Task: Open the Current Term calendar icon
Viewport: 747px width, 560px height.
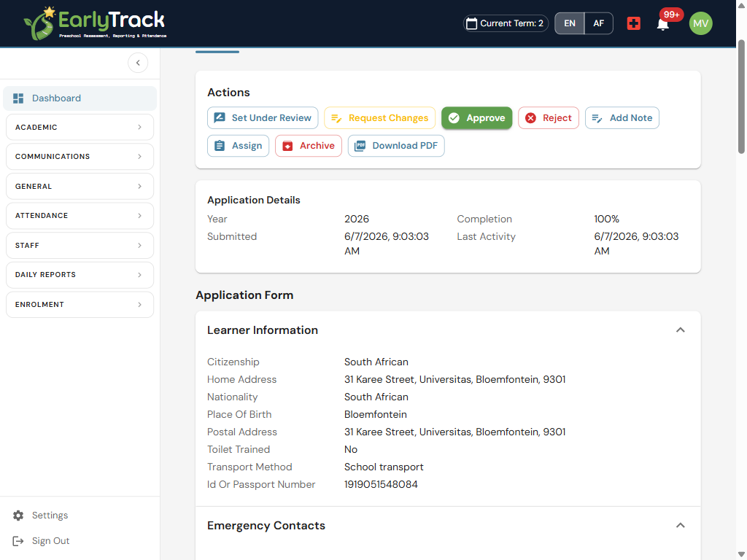Action: coord(471,23)
